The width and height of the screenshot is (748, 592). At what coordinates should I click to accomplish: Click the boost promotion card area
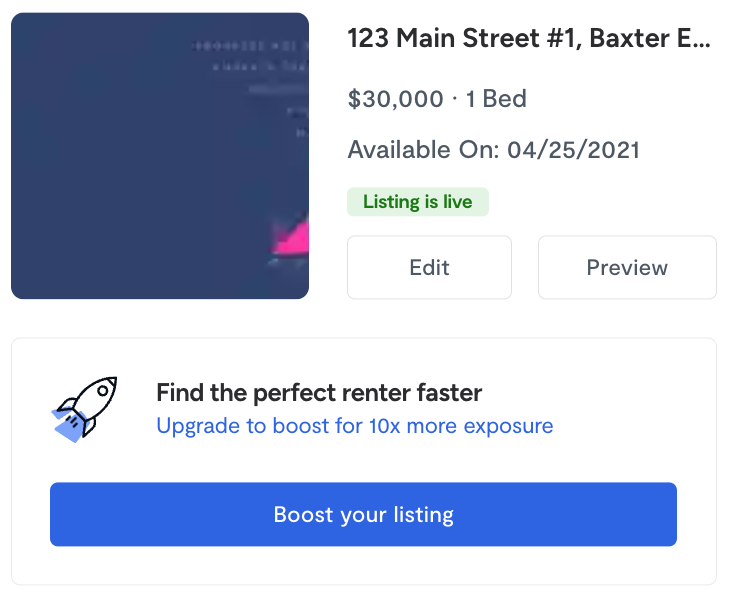[x=364, y=461]
